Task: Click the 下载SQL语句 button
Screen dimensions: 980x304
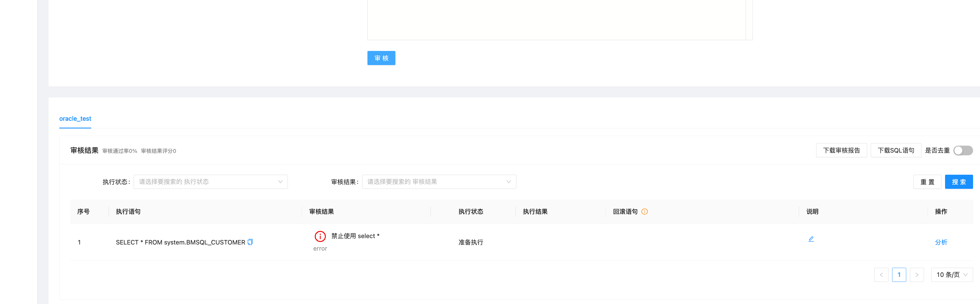Action: point(895,150)
